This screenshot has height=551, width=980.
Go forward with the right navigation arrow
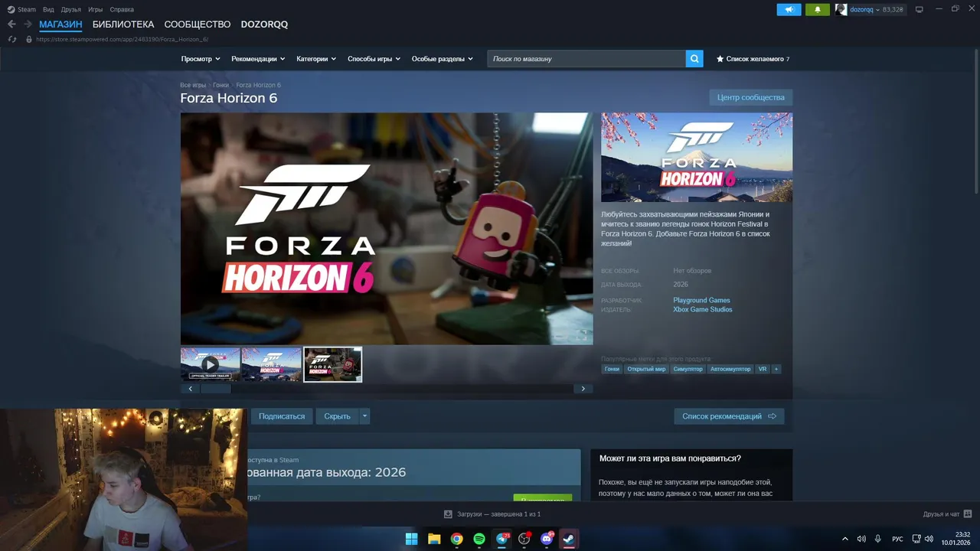(x=28, y=24)
